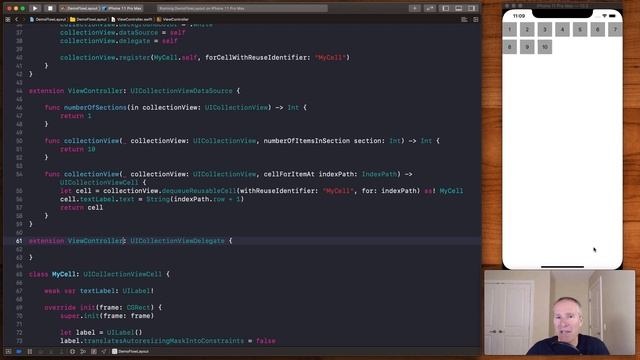The height and width of the screenshot is (360, 640).
Task: Click 'translatesAutoresizingMaskIntoConstraints' on line 73
Action: point(164,340)
